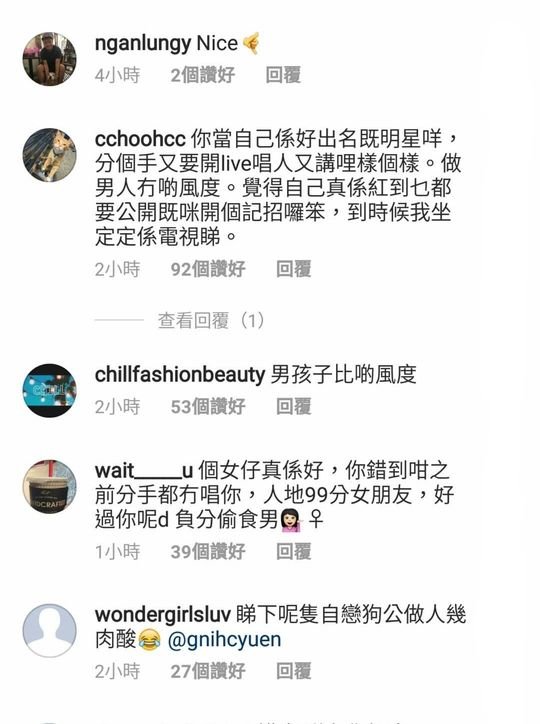Screen dimensions: 540x724
Task: Open the @gnihcyuen mention link
Action: coord(224,640)
